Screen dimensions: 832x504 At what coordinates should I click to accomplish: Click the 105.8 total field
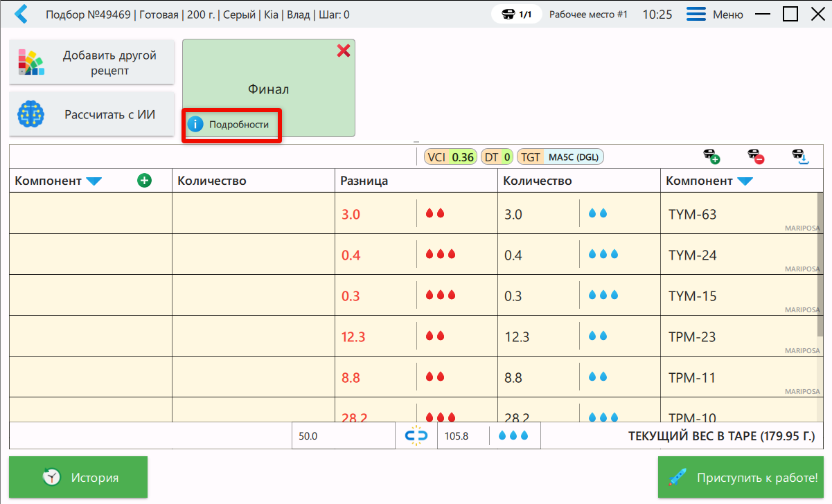click(x=463, y=436)
